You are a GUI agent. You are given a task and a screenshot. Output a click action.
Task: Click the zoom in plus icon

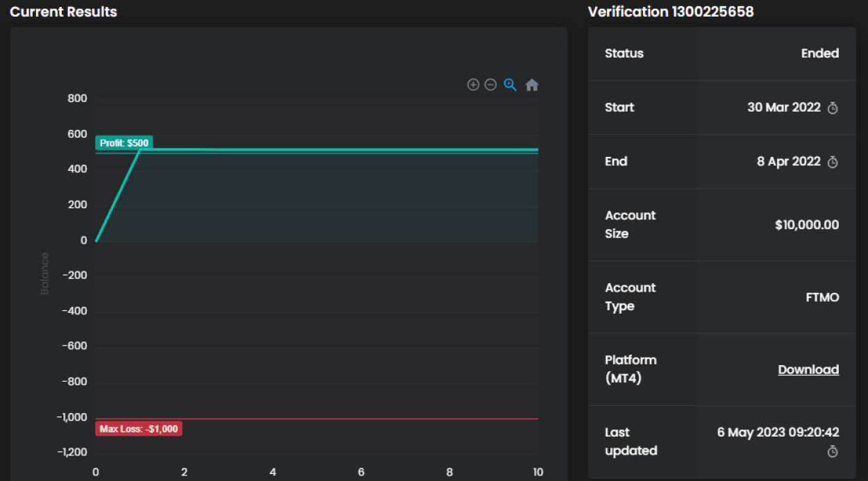pos(473,85)
